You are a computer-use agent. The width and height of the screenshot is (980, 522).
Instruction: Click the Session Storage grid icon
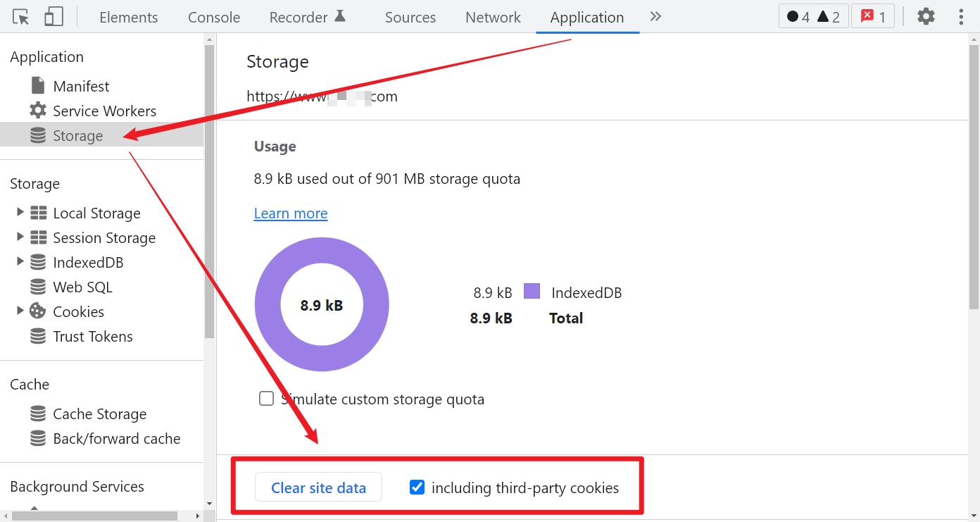pyautogui.click(x=38, y=237)
